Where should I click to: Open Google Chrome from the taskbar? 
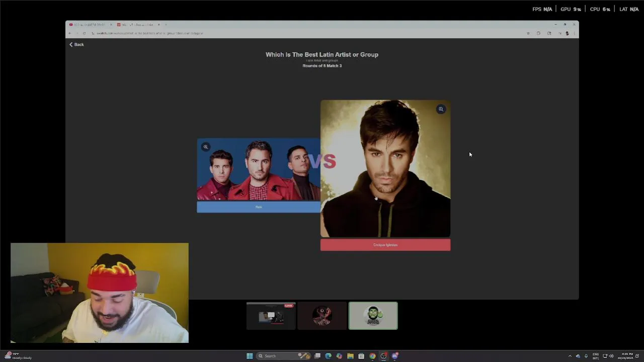click(372, 356)
